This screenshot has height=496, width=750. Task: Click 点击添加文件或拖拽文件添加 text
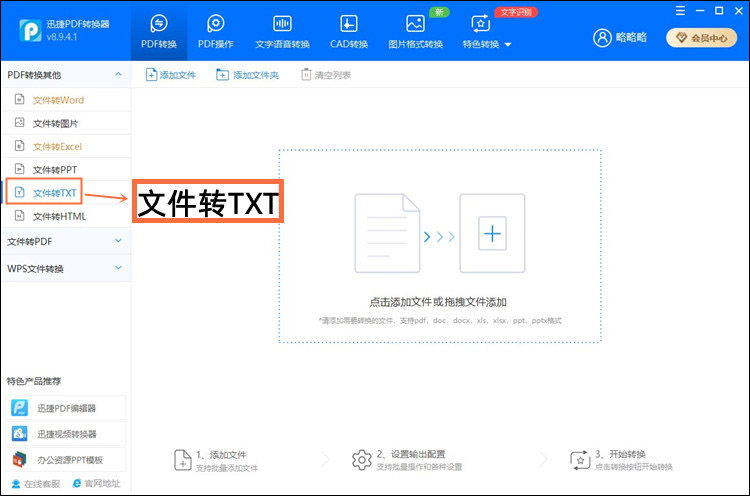438,302
